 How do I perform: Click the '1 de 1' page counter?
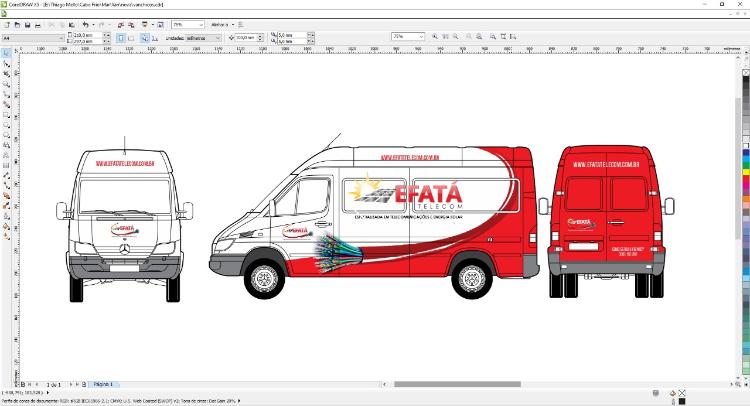[54, 384]
